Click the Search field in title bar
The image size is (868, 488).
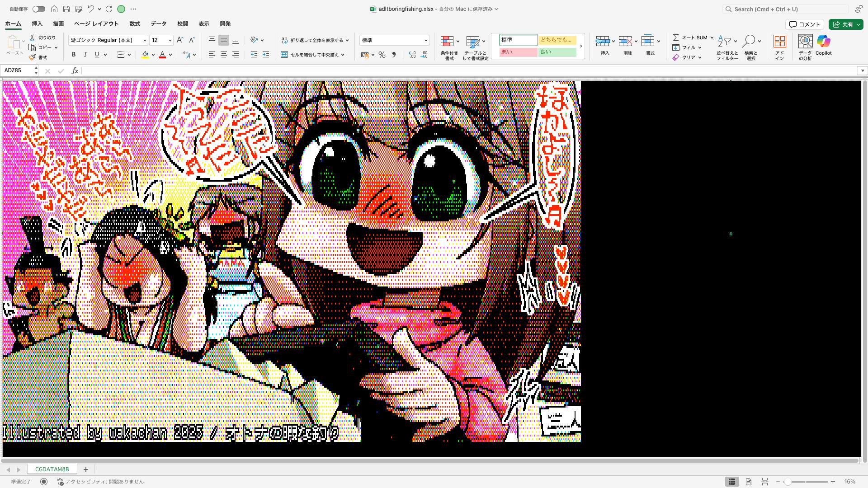coord(785,9)
